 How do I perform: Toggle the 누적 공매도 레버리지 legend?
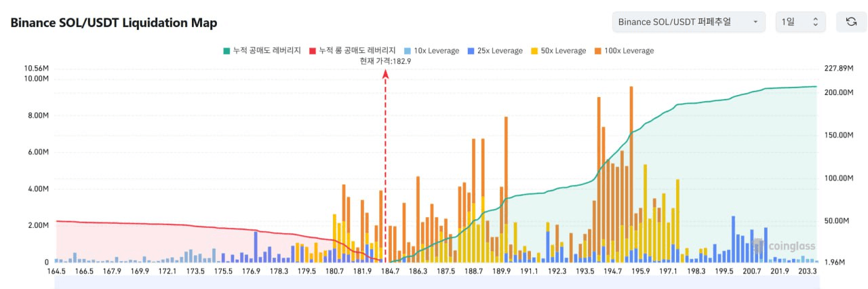(x=262, y=51)
